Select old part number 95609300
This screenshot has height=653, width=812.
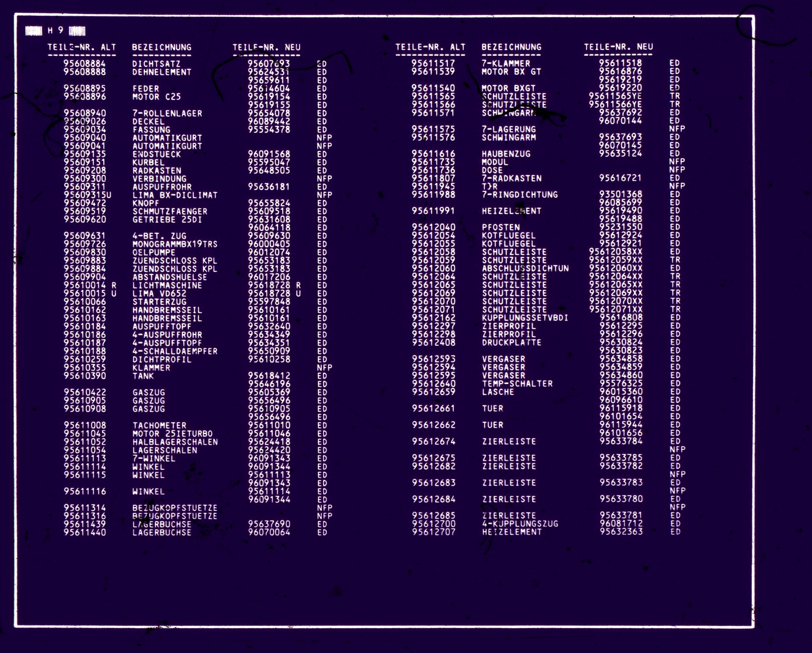click(x=85, y=178)
